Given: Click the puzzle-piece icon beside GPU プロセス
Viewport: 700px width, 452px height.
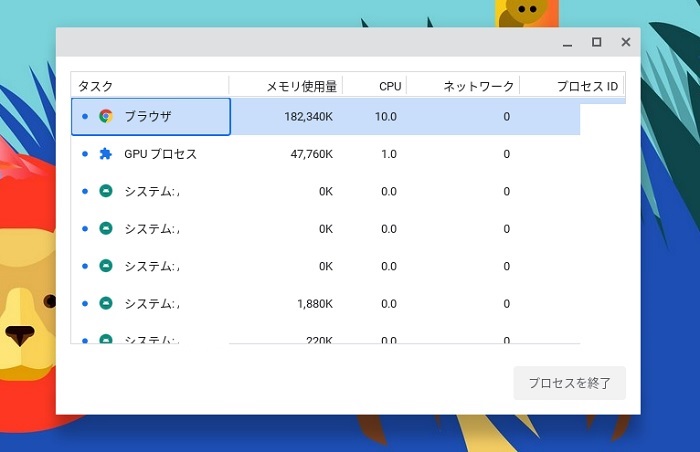Looking at the screenshot, I should coord(106,154).
